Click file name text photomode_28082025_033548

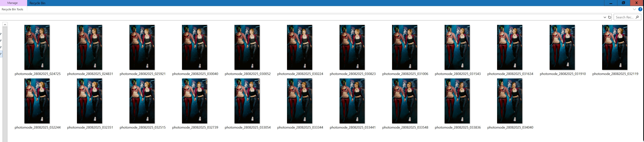pos(405,127)
